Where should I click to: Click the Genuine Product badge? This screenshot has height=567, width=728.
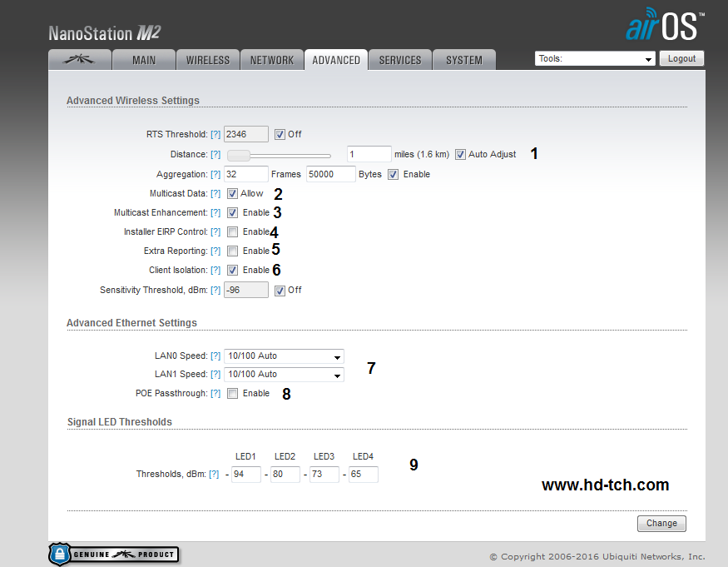(x=114, y=554)
